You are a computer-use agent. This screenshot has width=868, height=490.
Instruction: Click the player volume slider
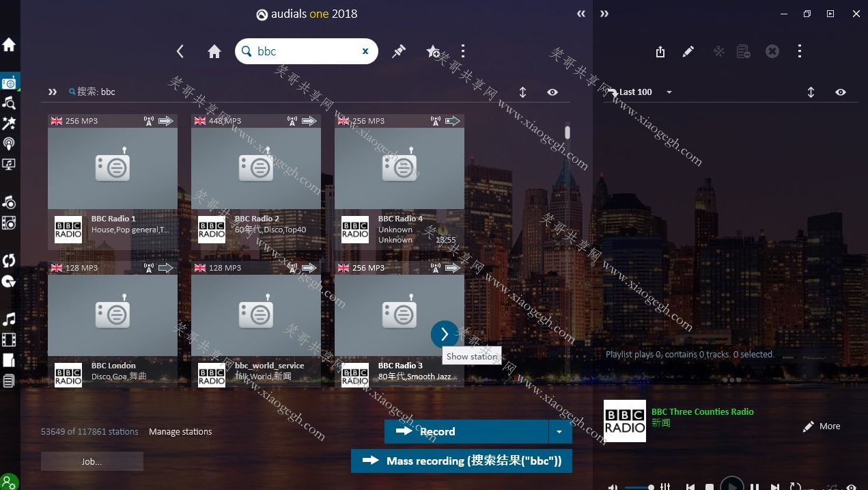(x=639, y=487)
